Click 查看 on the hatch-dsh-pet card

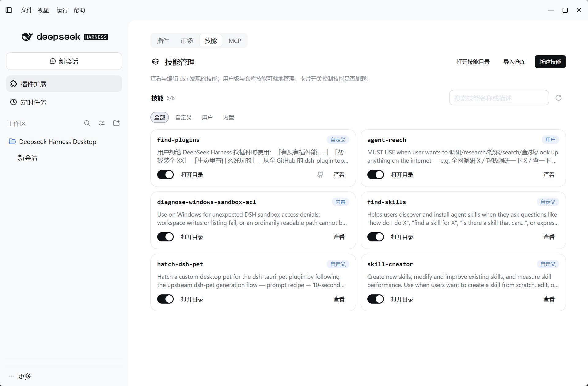[339, 299]
